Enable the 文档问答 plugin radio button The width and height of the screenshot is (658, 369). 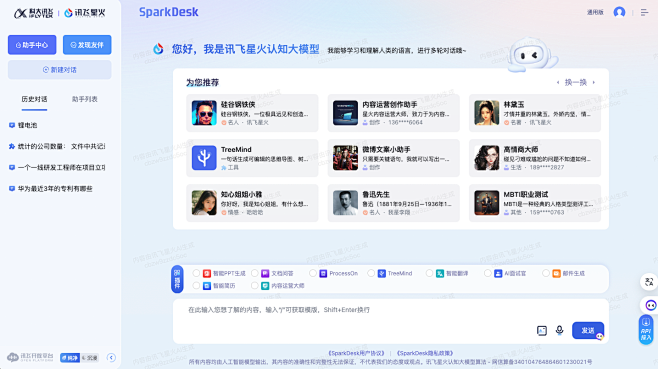pyautogui.click(x=254, y=273)
